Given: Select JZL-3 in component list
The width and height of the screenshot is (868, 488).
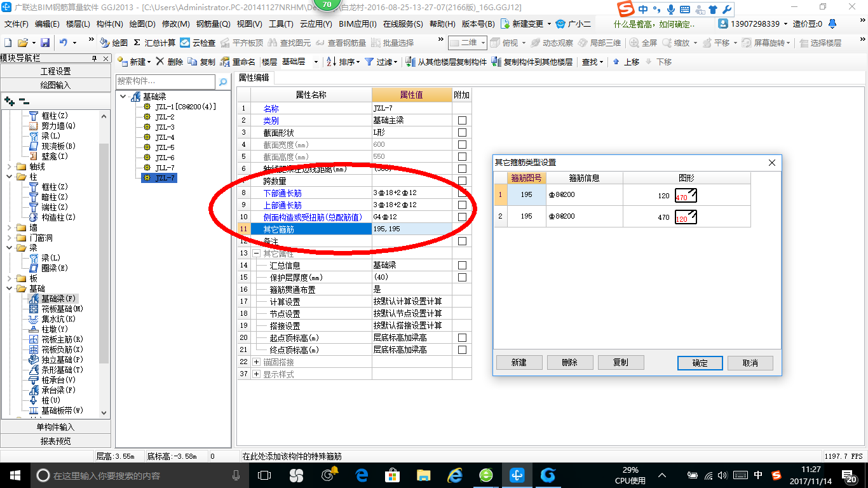Looking at the screenshot, I should click(x=165, y=127).
